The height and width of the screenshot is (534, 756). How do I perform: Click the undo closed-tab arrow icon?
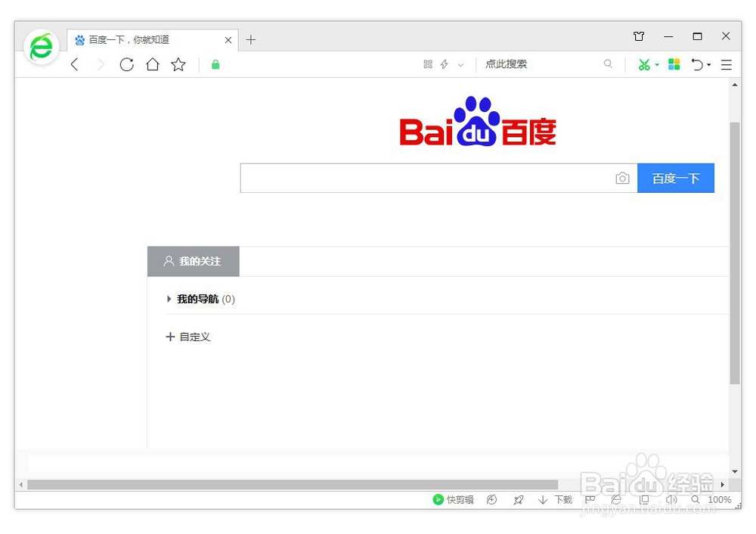(x=697, y=64)
